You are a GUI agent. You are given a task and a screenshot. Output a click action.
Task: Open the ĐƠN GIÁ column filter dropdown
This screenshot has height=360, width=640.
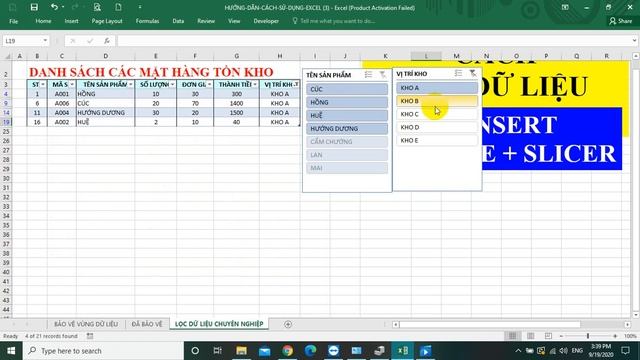coord(209,84)
